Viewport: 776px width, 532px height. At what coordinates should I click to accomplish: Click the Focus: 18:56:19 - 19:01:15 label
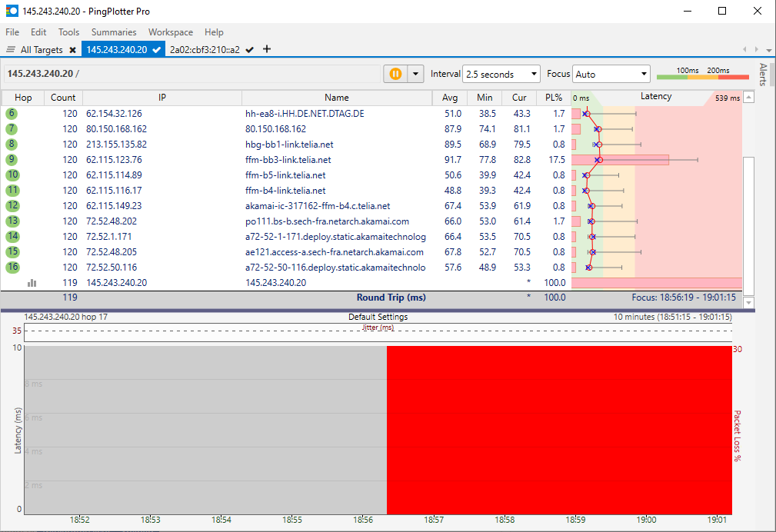coord(684,298)
